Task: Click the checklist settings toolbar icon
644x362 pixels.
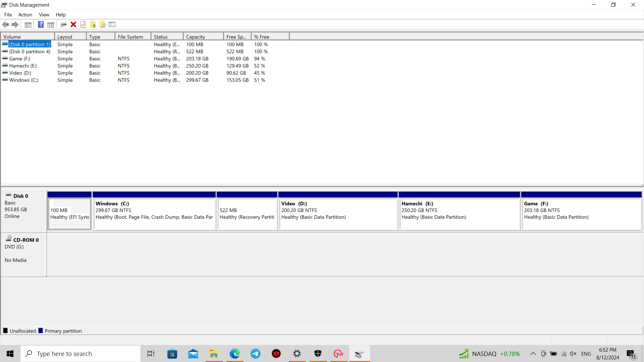Action: click(112, 24)
